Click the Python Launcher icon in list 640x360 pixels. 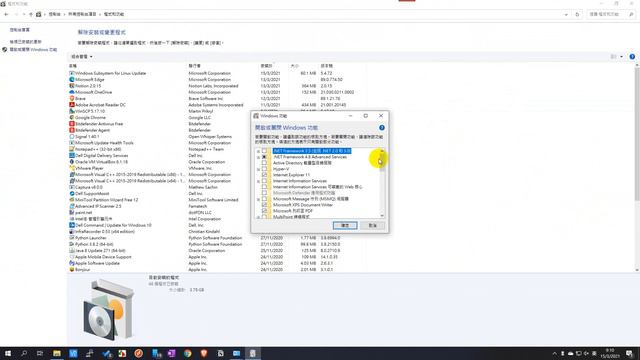click(x=72, y=238)
